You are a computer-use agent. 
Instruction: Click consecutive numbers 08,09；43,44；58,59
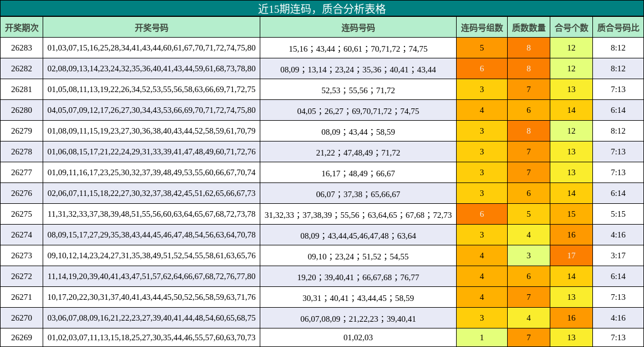point(358,131)
